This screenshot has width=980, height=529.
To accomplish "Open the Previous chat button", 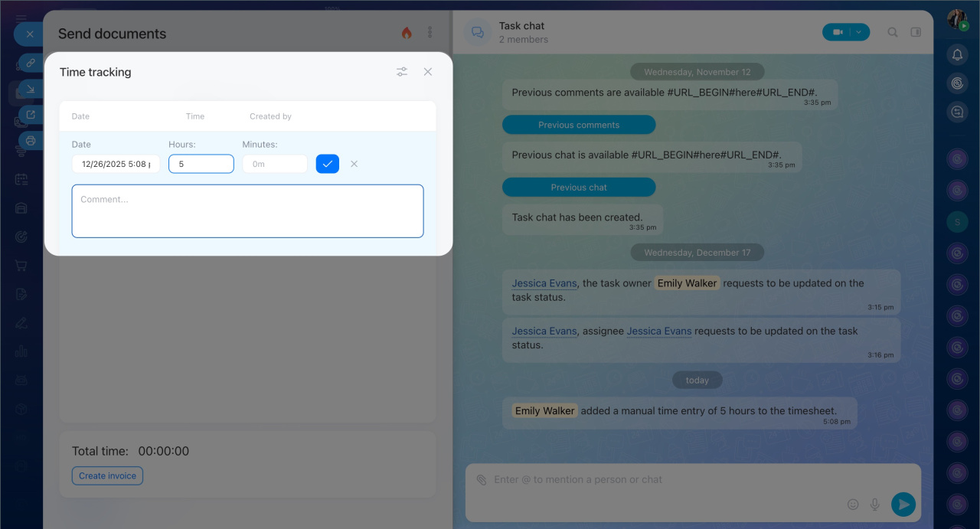I will coord(579,188).
